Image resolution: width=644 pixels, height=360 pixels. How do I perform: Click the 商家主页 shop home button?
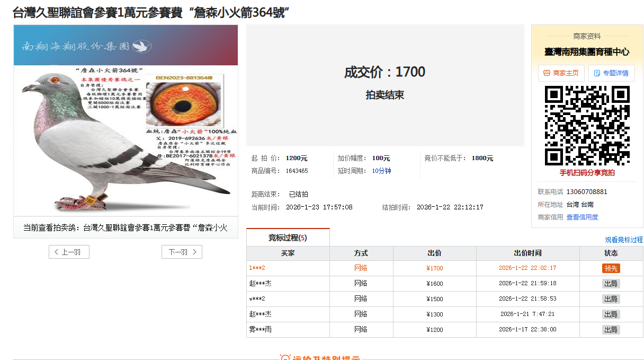point(561,73)
